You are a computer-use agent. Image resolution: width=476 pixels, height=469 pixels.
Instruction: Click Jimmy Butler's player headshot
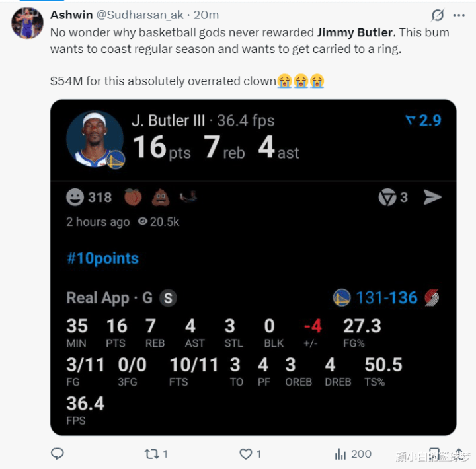tap(95, 139)
